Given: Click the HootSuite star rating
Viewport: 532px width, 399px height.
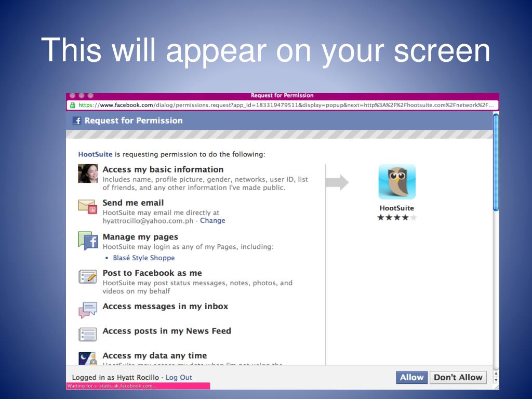Looking at the screenshot, I should [397, 218].
